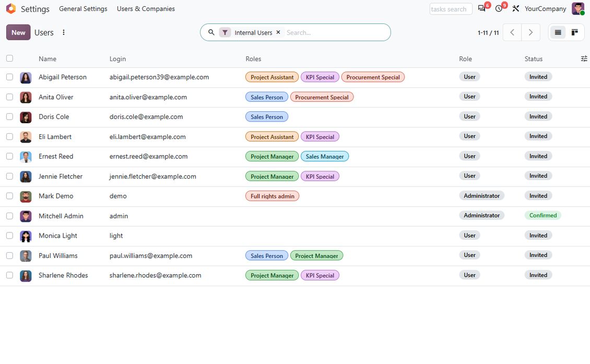Switch to list view
This screenshot has width=590, height=364.
tap(558, 32)
